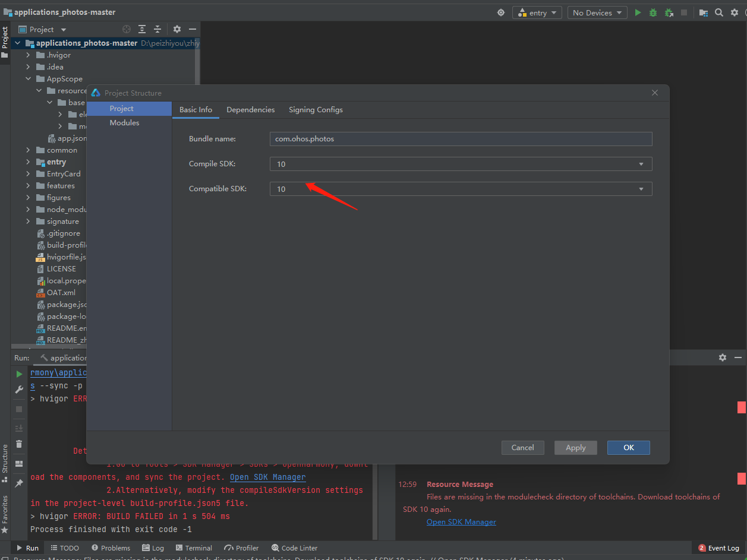Open IDE settings gear in top toolbar
The image size is (747, 560).
point(735,12)
